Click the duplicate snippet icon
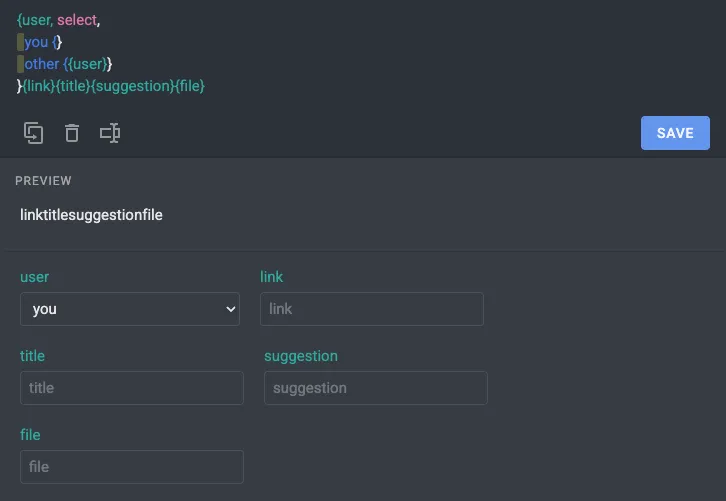 tap(33, 133)
